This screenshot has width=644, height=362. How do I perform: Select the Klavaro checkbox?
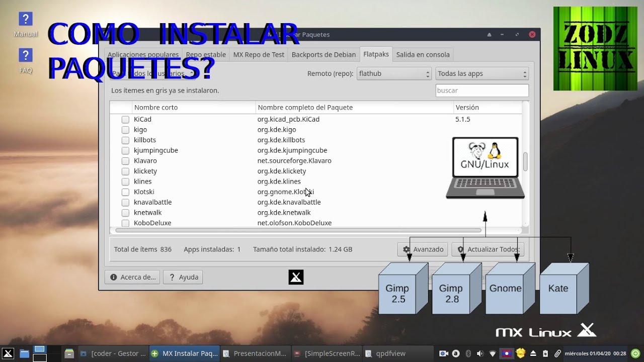[125, 161]
